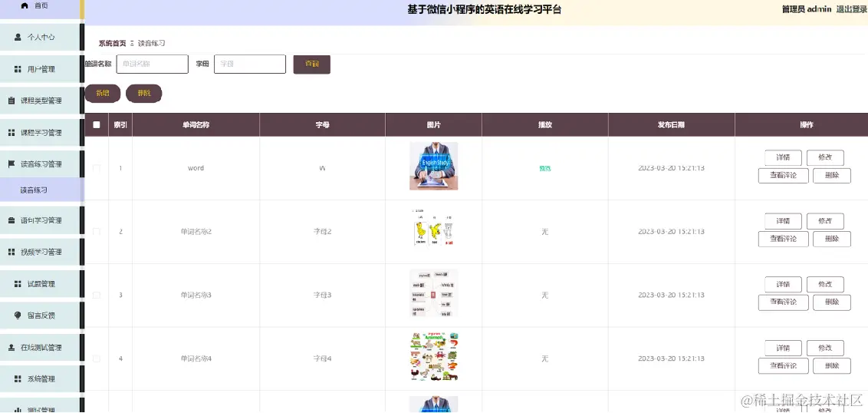Image resolution: width=868 pixels, height=413 pixels.
Task: Click 修改 for row 单词名称2
Action: tap(825, 221)
